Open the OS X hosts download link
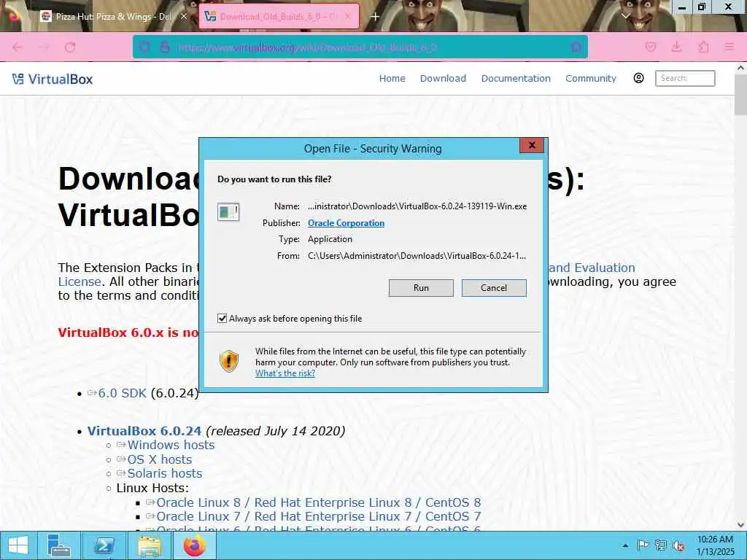The width and height of the screenshot is (747, 560). [x=160, y=459]
